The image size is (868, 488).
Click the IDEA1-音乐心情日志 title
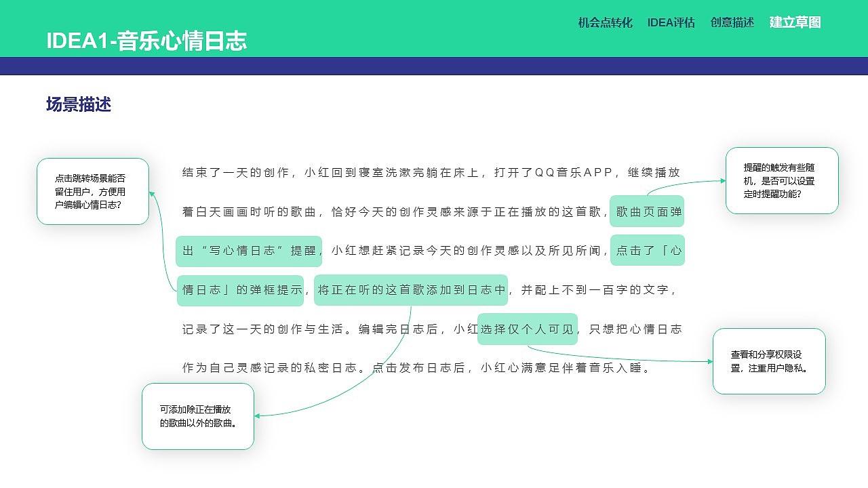click(146, 41)
